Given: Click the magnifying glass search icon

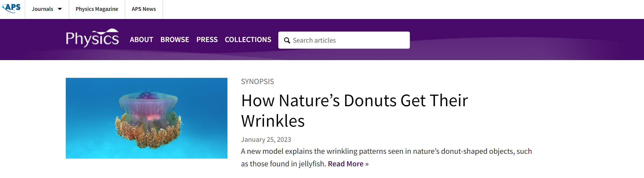Looking at the screenshot, I should pyautogui.click(x=287, y=40).
